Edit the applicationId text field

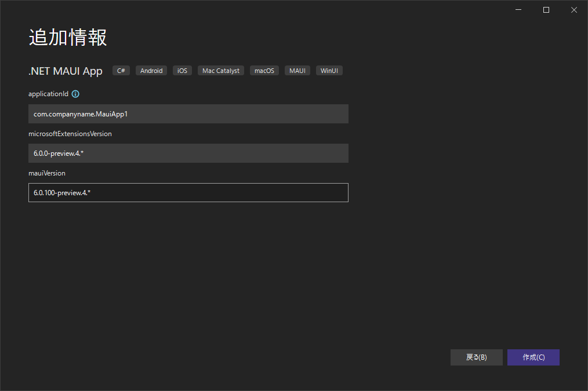click(188, 114)
